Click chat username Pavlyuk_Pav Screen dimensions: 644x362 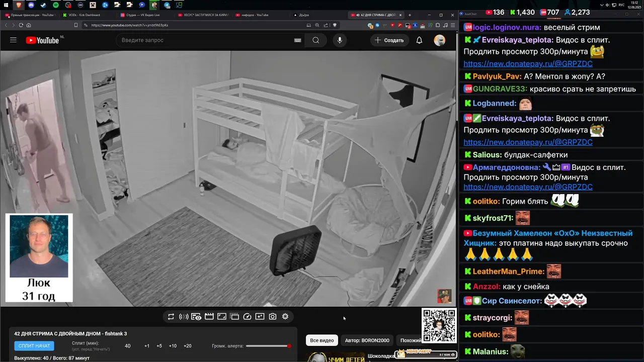[497, 76]
